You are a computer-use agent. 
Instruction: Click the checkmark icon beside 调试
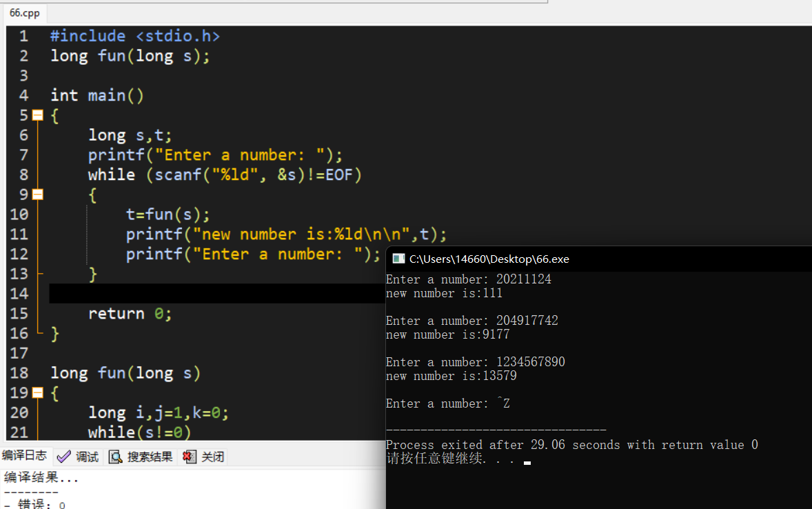click(x=63, y=457)
